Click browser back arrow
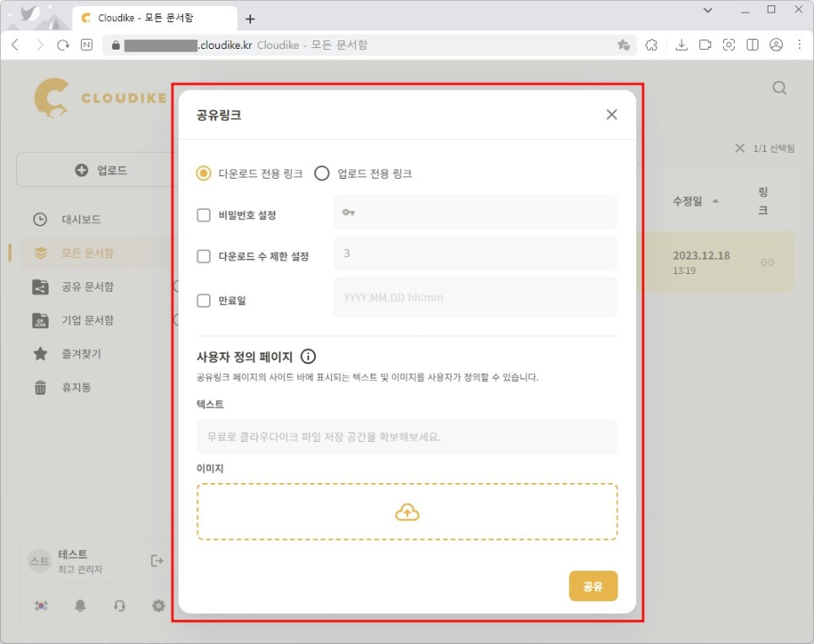This screenshot has height=644, width=814. tap(15, 46)
